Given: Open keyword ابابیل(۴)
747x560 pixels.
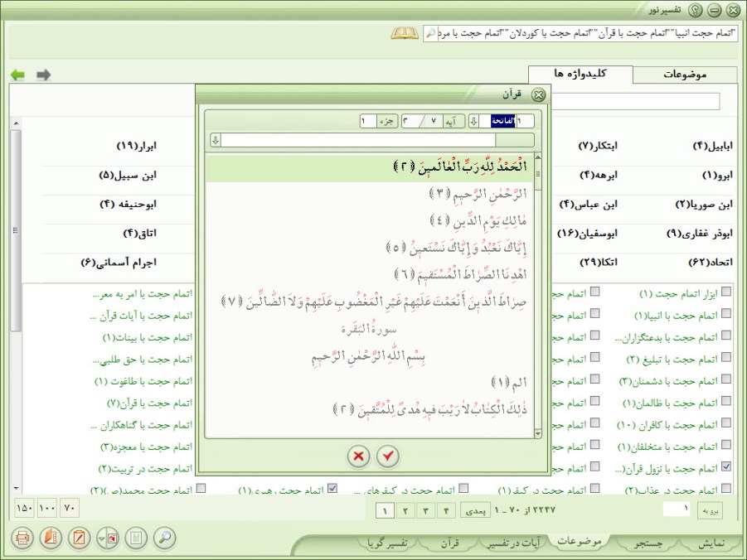Looking at the screenshot, I should click(712, 146).
